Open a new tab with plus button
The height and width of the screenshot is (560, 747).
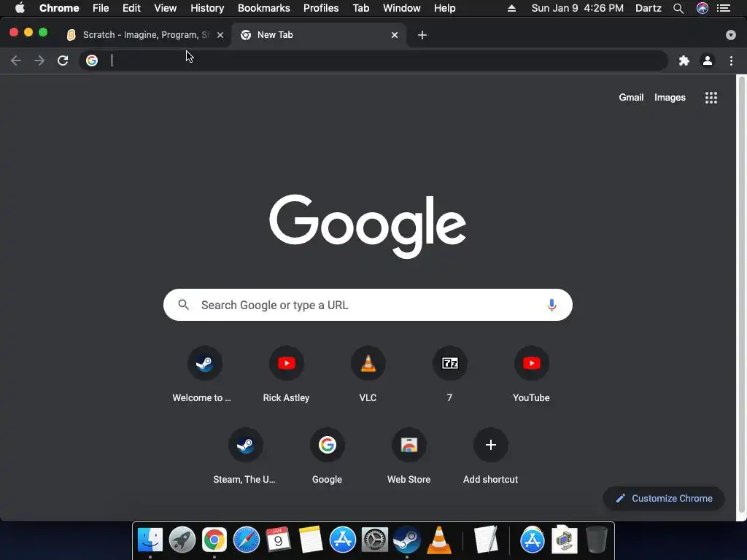point(422,35)
